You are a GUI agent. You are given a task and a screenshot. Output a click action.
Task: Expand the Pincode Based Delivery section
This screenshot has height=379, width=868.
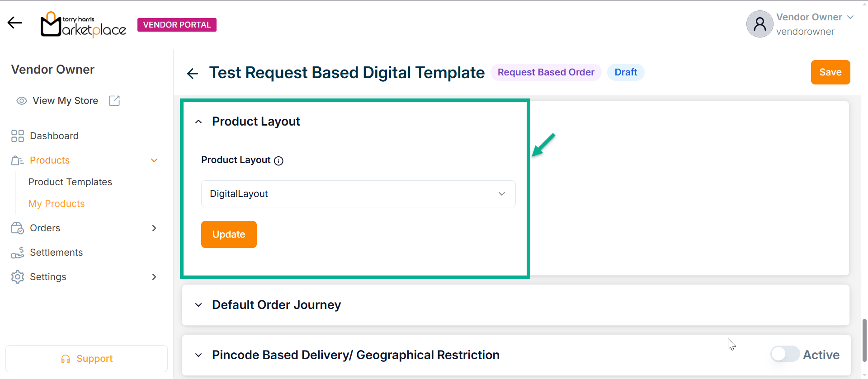point(198,355)
